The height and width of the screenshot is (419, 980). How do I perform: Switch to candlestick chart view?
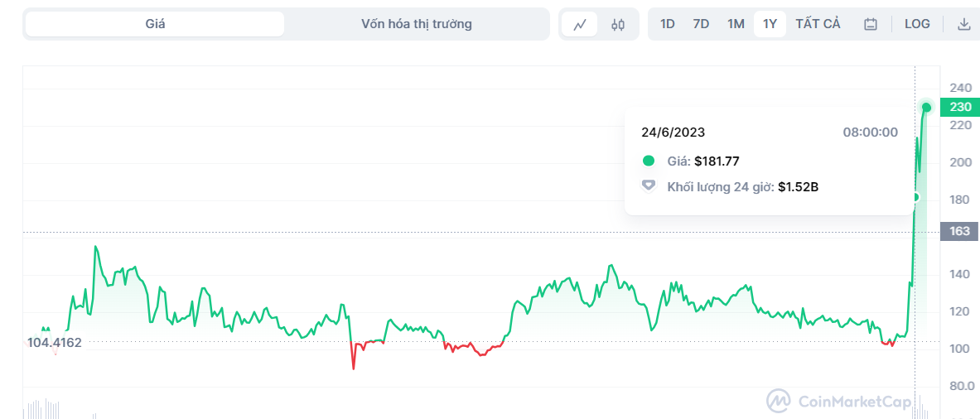pos(618,24)
